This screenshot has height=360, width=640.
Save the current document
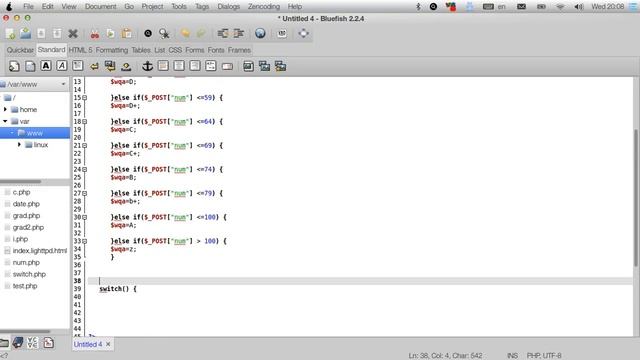click(41, 33)
